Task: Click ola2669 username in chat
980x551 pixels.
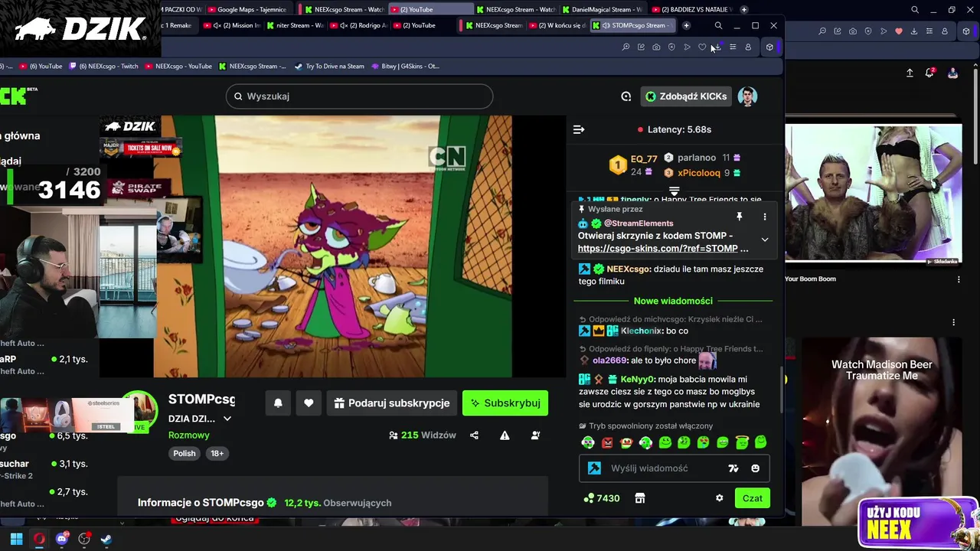Action: [609, 360]
